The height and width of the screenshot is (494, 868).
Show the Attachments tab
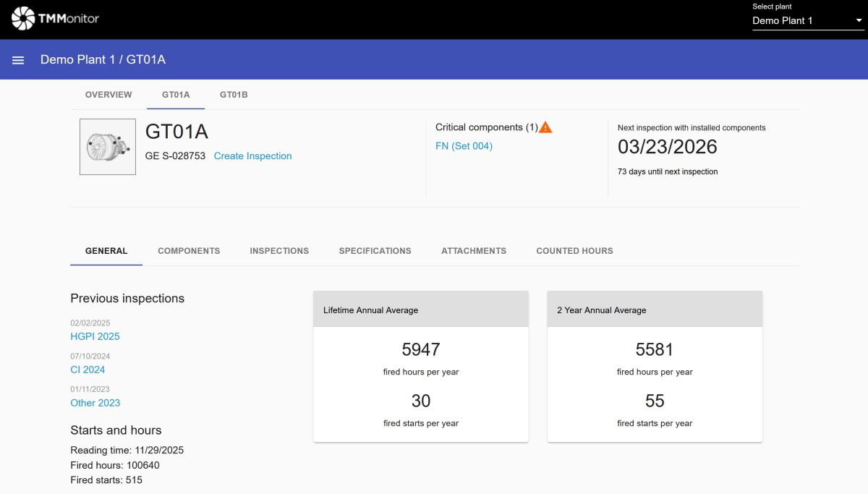pos(474,251)
